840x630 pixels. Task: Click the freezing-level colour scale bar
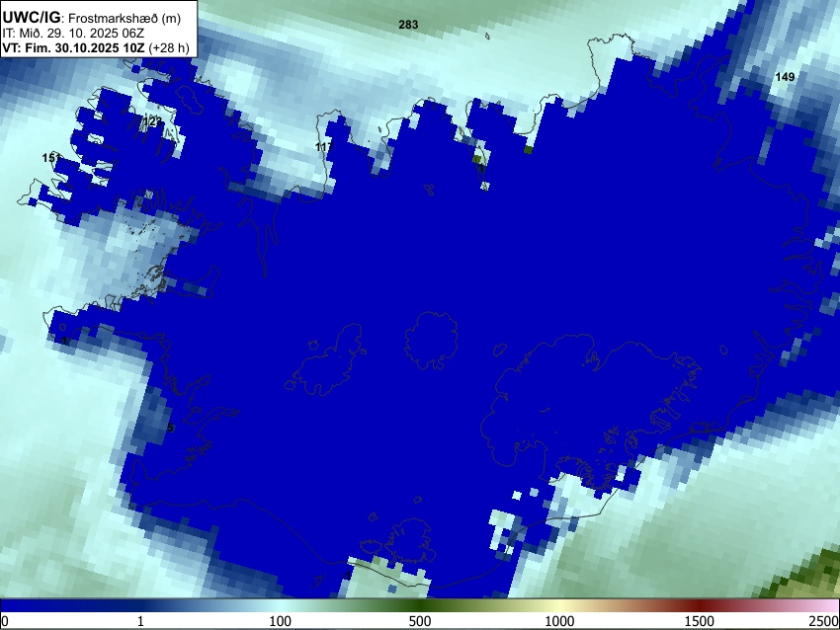point(420,606)
